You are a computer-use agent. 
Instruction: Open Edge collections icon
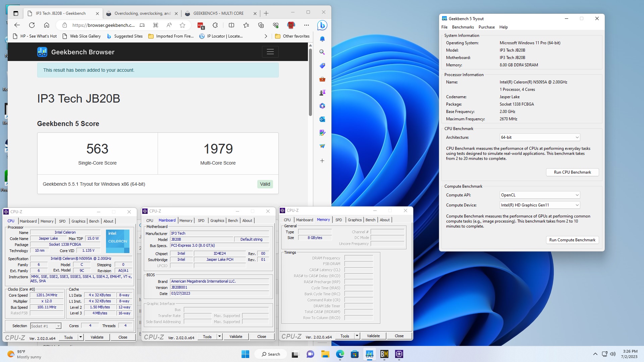point(261,25)
